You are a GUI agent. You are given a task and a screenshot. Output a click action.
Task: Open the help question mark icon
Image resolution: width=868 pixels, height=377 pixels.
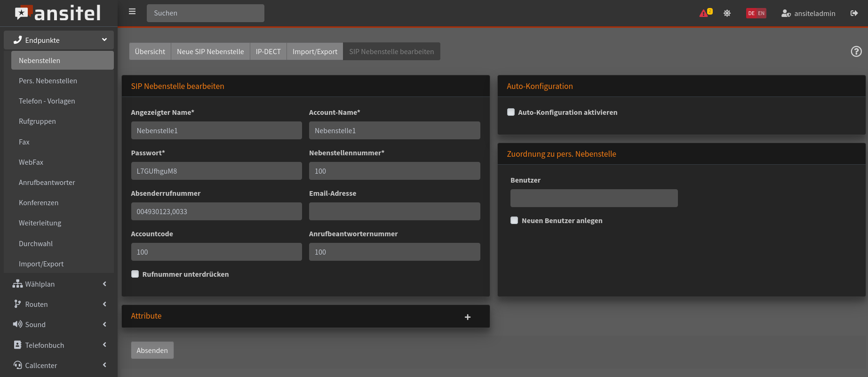[856, 52]
